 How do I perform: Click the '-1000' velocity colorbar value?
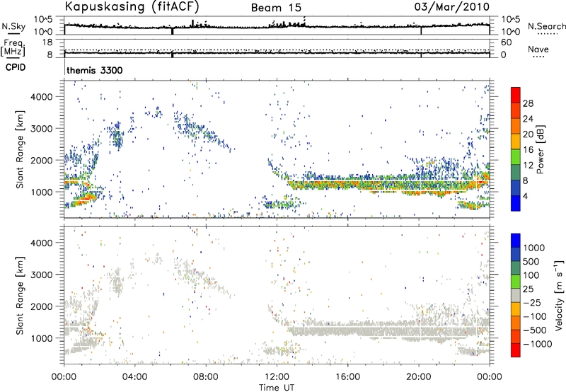click(538, 344)
